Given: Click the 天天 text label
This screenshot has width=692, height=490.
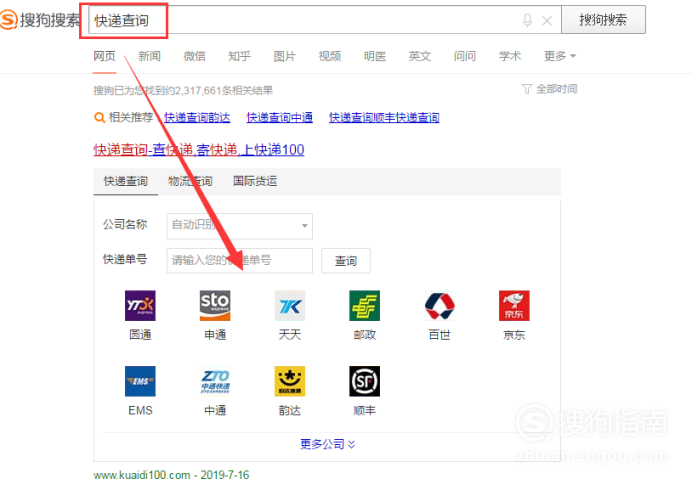Looking at the screenshot, I should click(290, 335).
